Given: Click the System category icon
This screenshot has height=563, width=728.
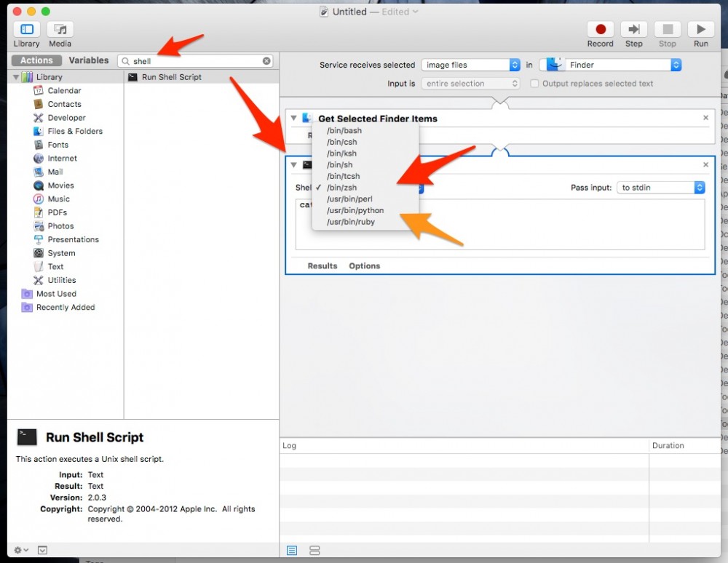Looking at the screenshot, I should point(39,253).
